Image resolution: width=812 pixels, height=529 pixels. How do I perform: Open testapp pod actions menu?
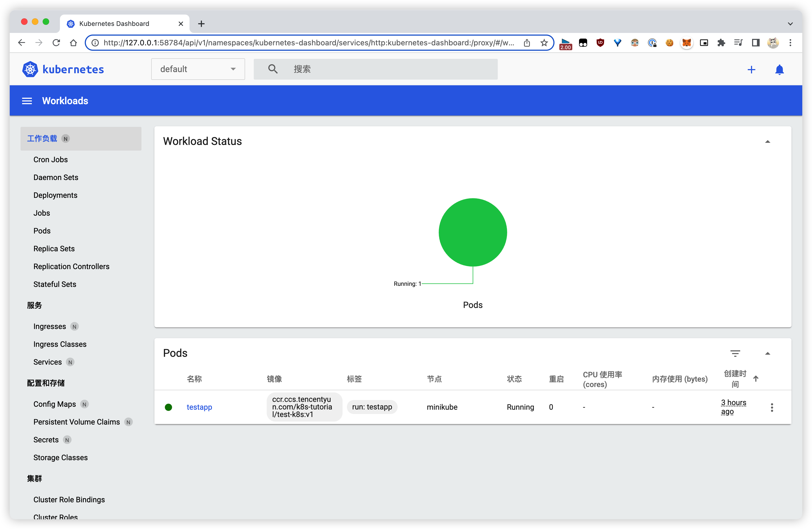(772, 407)
